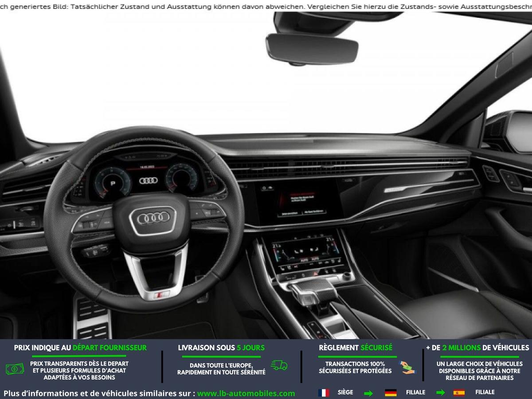Click the Audi rings on steering wheel hub
The image size is (532, 399).
tap(153, 218)
